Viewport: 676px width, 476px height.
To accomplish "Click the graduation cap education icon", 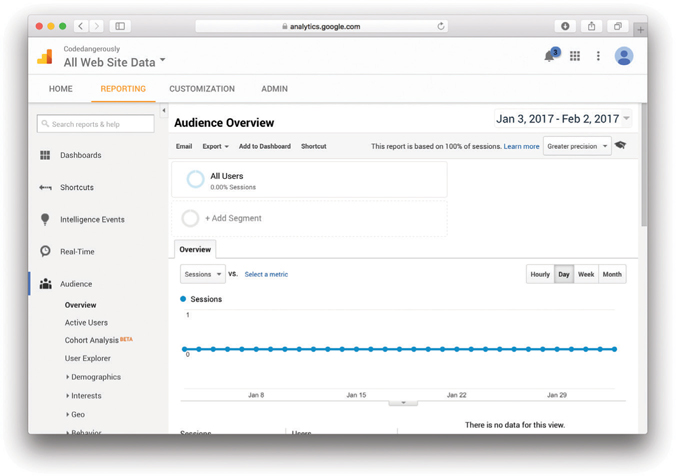I will pos(621,146).
